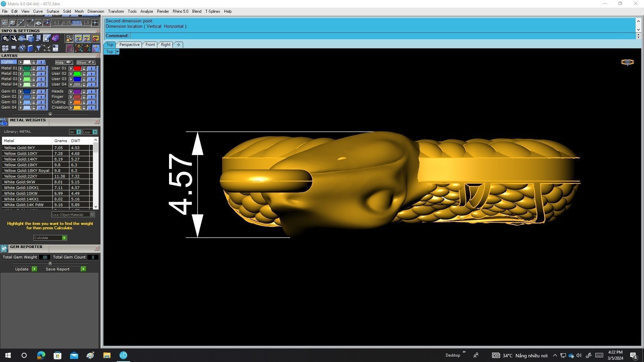Switch to the Perspective viewport tab
Viewport: 644px width, 362px height.
[129, 45]
